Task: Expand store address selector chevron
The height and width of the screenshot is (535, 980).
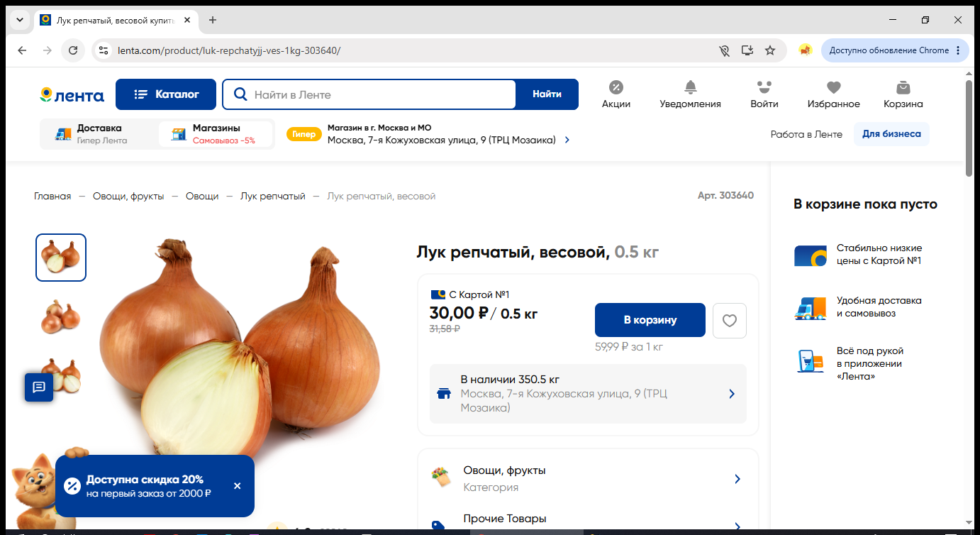Action: pyautogui.click(x=567, y=140)
